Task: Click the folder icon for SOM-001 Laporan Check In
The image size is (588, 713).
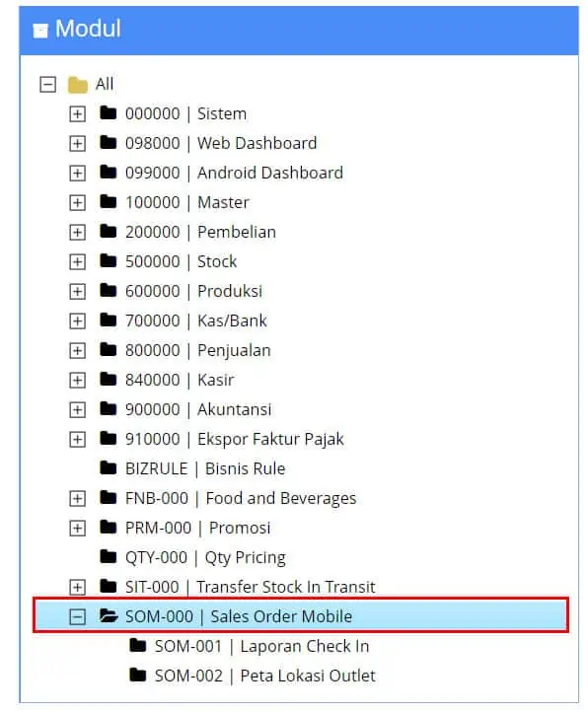Action: click(x=138, y=645)
